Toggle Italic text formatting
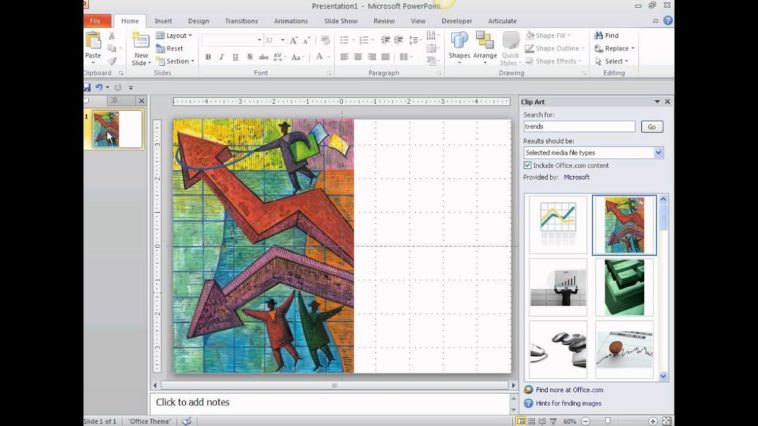Viewport: 758px width, 426px height. 221,57
